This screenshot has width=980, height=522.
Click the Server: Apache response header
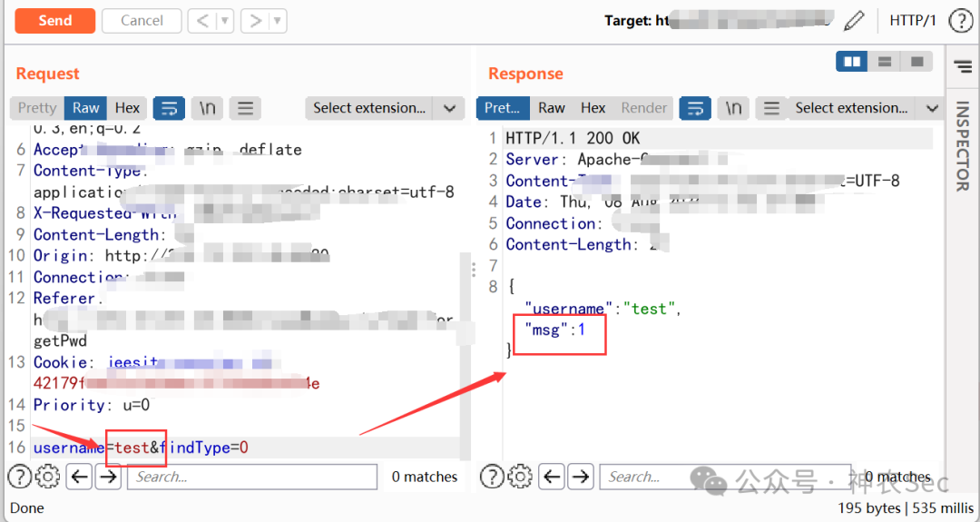(x=615, y=160)
